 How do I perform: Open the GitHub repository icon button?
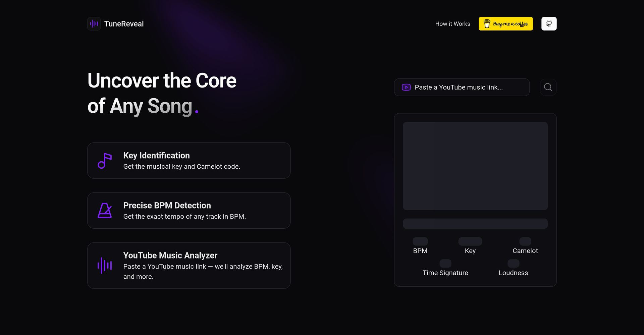(549, 24)
